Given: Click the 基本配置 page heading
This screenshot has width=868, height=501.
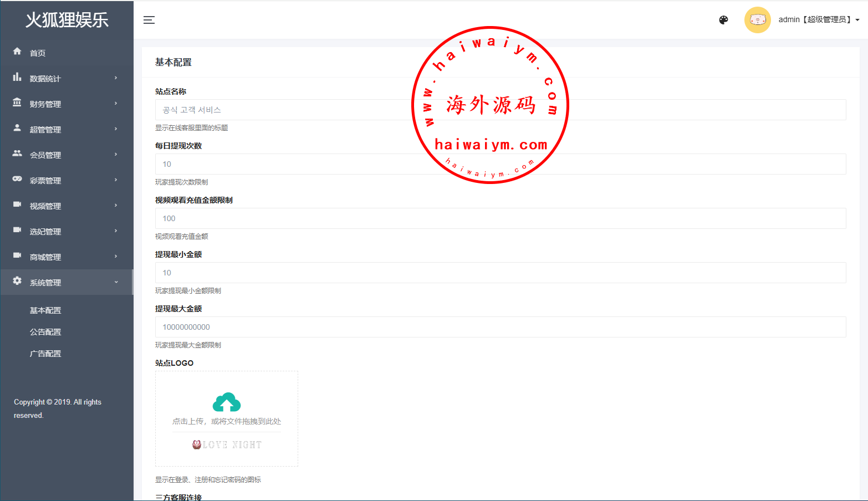Looking at the screenshot, I should tap(173, 62).
